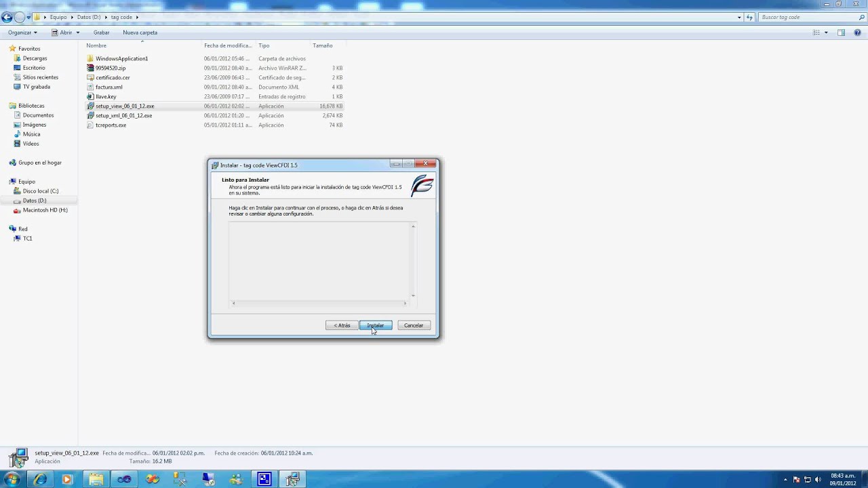Select the setup_xml_06_01_12.exe file

pos(123,115)
